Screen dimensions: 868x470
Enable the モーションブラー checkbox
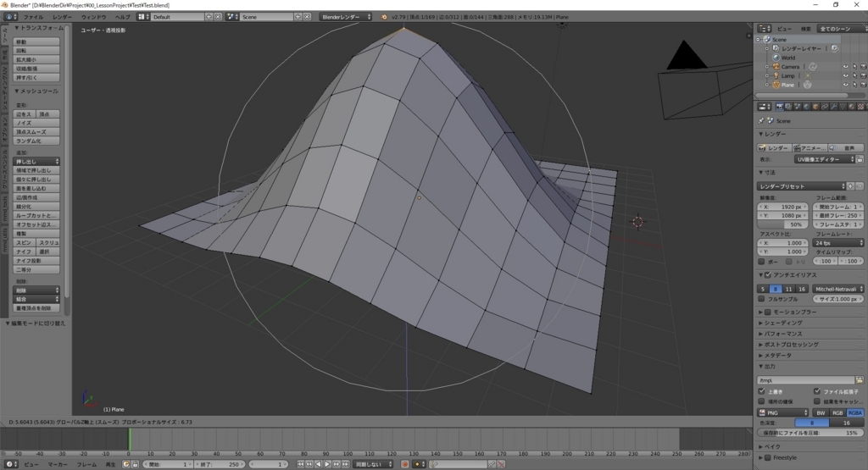[x=767, y=312]
